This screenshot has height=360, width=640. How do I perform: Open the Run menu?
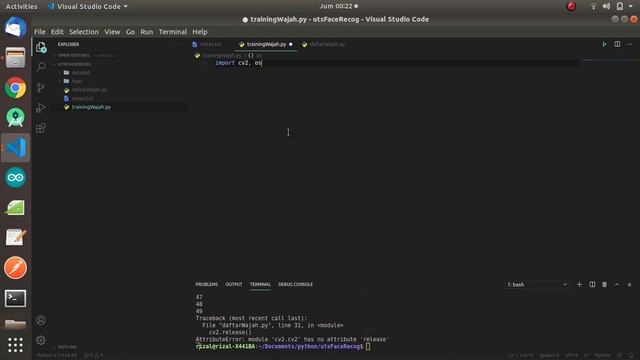147,32
